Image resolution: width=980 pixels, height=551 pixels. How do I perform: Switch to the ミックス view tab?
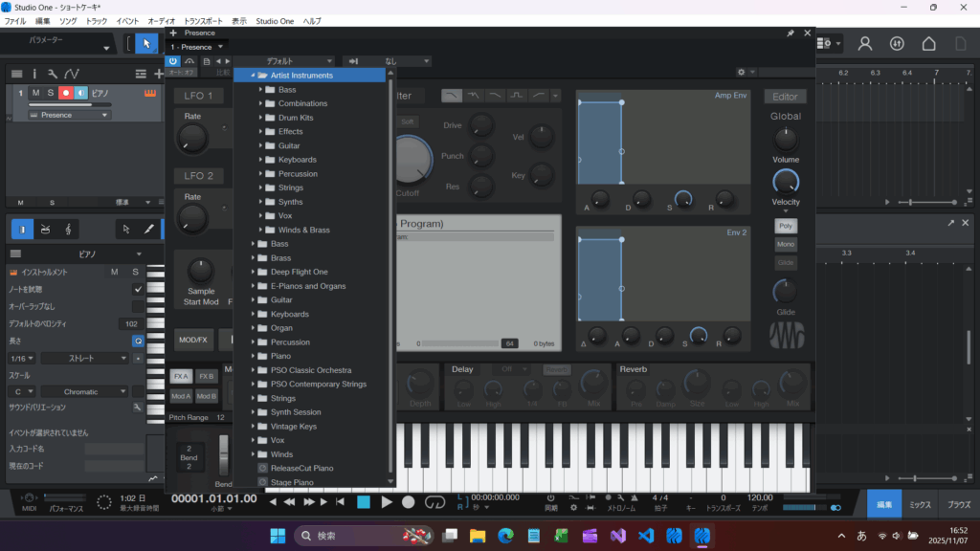(x=919, y=503)
